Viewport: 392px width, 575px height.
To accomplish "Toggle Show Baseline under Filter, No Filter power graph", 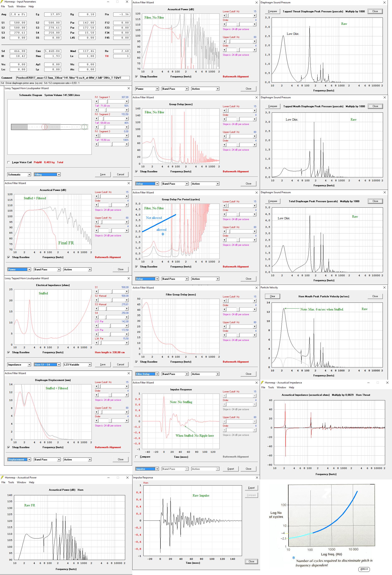I will click(x=137, y=77).
